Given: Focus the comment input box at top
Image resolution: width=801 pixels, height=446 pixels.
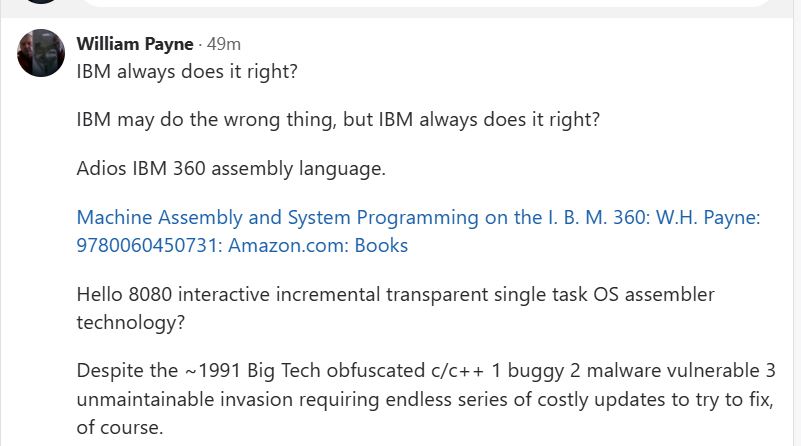Looking at the screenshot, I should tap(425, 3).
